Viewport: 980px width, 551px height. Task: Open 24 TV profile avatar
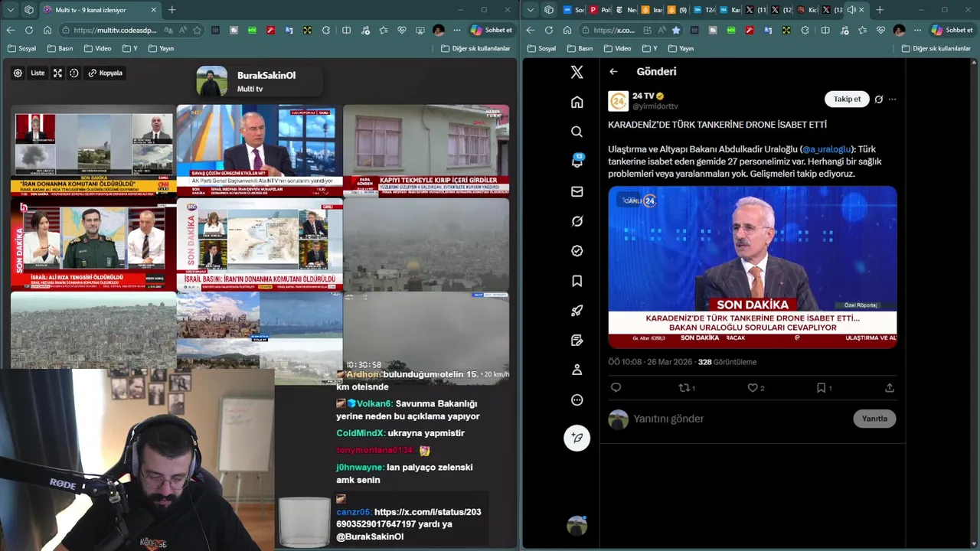click(619, 101)
